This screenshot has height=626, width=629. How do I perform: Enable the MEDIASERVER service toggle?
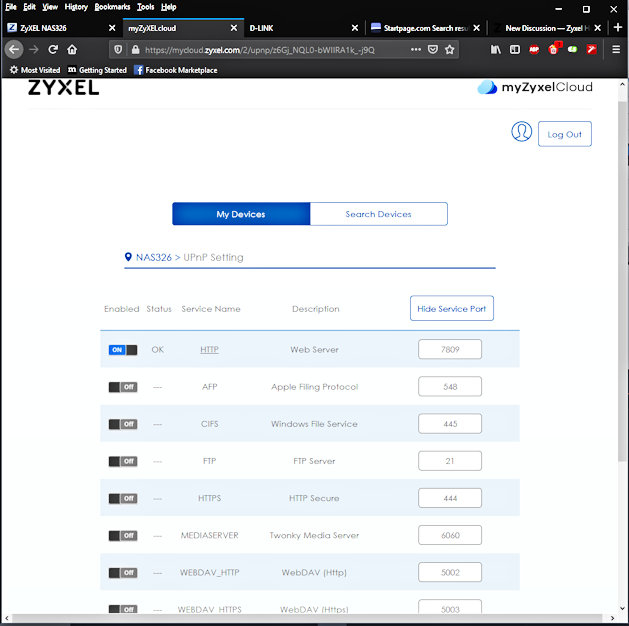pos(123,535)
